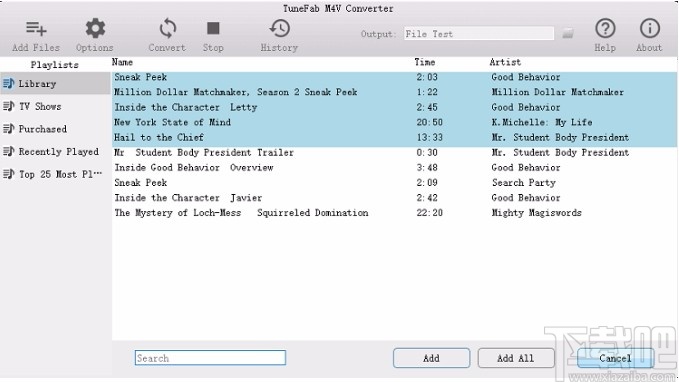Click the Recently Played playlist icon
679x382 pixels.
click(9, 151)
